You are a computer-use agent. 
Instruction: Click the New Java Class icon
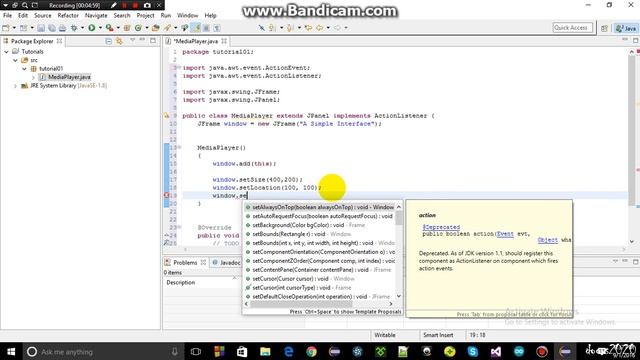(x=138, y=28)
